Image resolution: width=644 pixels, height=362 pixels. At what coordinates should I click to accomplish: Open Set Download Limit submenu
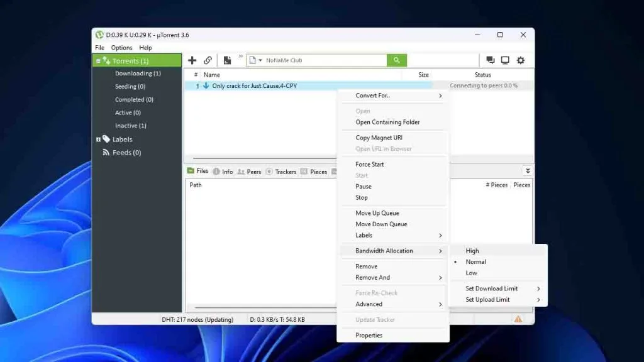(498, 288)
